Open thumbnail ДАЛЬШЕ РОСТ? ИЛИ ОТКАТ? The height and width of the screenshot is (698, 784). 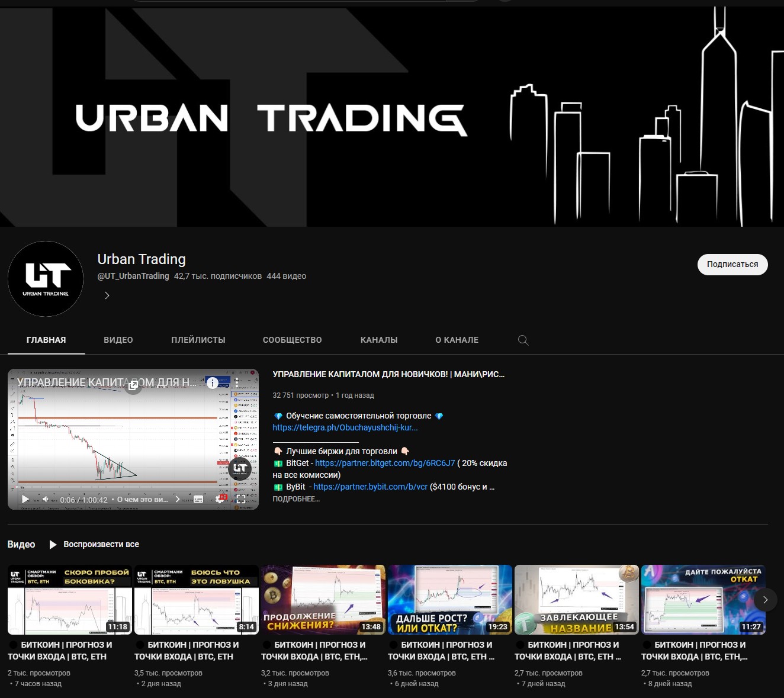[450, 600]
